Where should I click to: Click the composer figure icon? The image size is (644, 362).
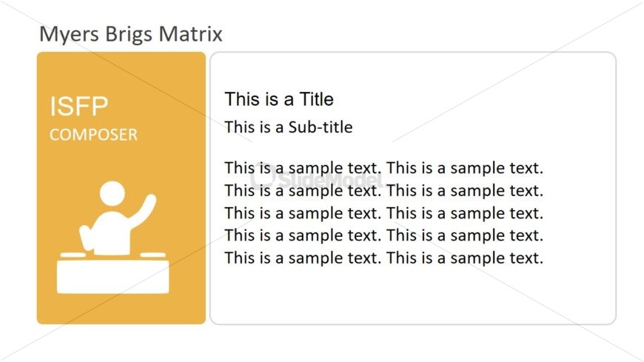pos(113,237)
